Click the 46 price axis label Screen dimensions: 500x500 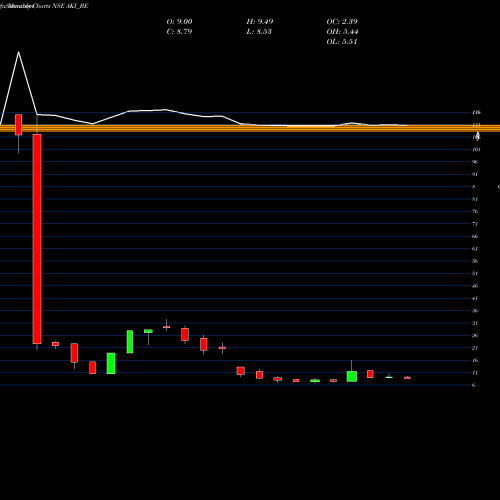475,286
